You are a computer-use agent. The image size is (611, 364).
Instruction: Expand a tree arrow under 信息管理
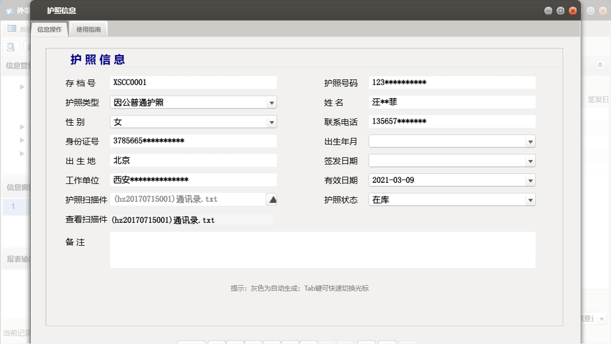(x=21, y=87)
